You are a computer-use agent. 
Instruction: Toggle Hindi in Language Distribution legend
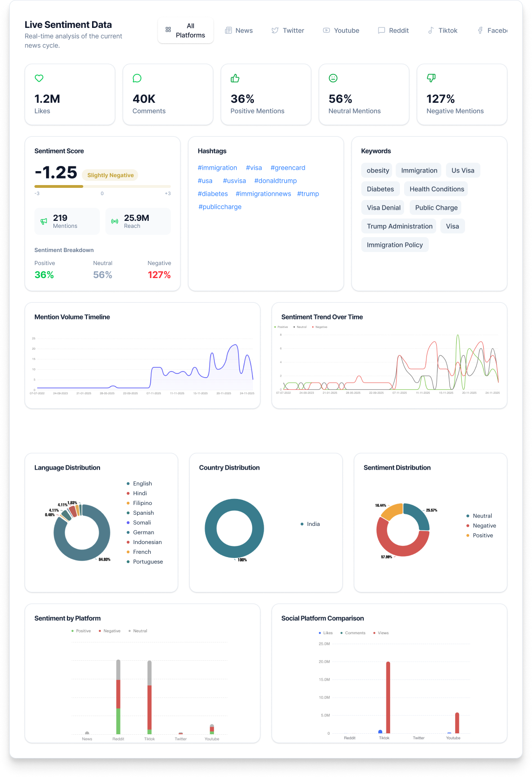pos(140,493)
